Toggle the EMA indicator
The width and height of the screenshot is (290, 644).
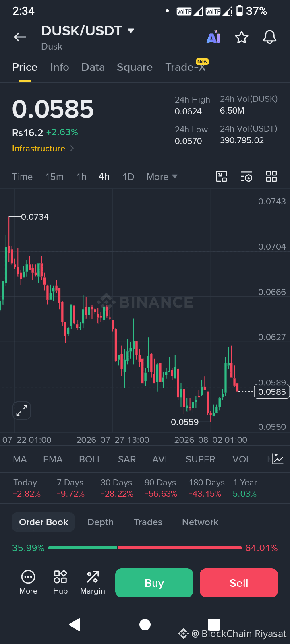click(53, 459)
